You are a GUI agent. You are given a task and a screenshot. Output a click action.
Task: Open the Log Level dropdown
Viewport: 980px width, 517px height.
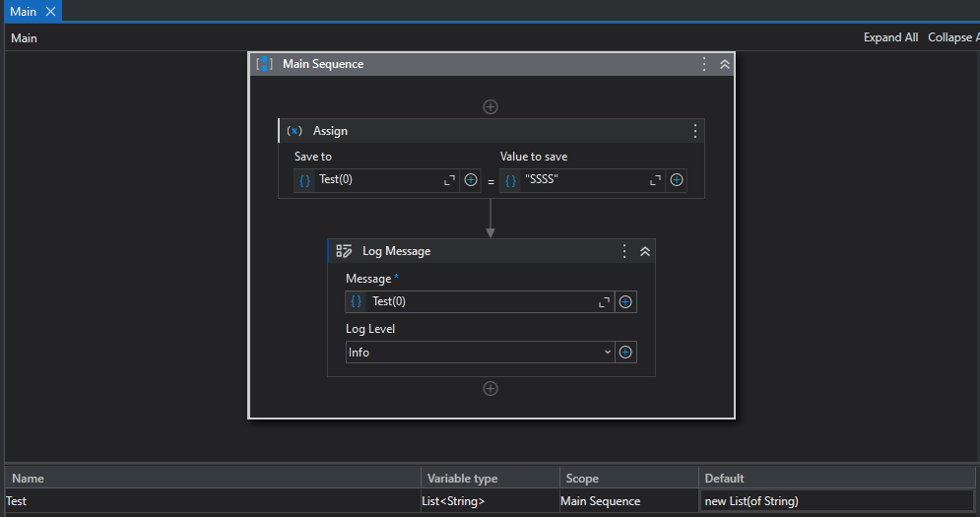click(x=480, y=352)
